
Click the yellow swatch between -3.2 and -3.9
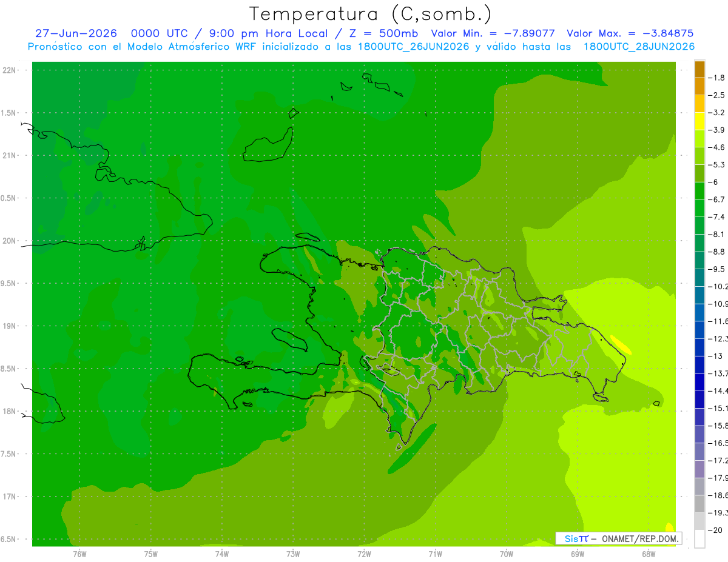point(699,121)
